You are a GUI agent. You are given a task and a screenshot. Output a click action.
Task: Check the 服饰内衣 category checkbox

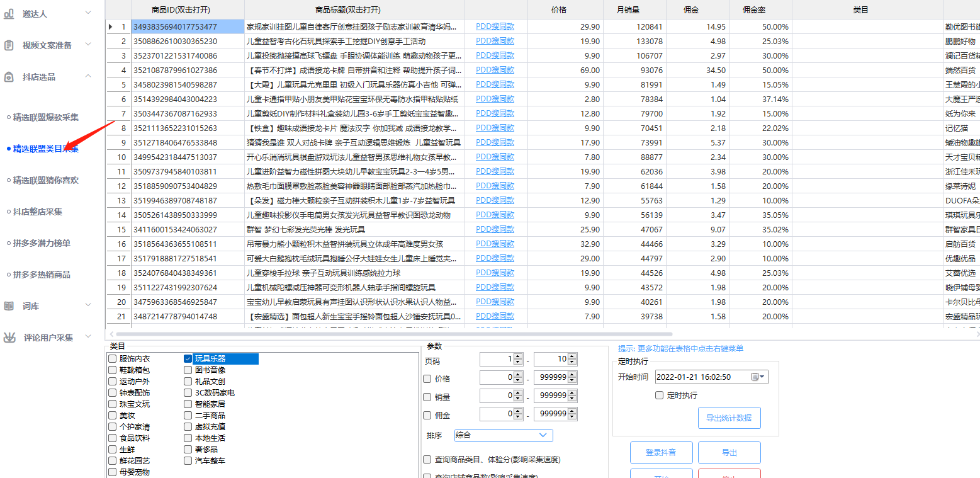point(112,358)
